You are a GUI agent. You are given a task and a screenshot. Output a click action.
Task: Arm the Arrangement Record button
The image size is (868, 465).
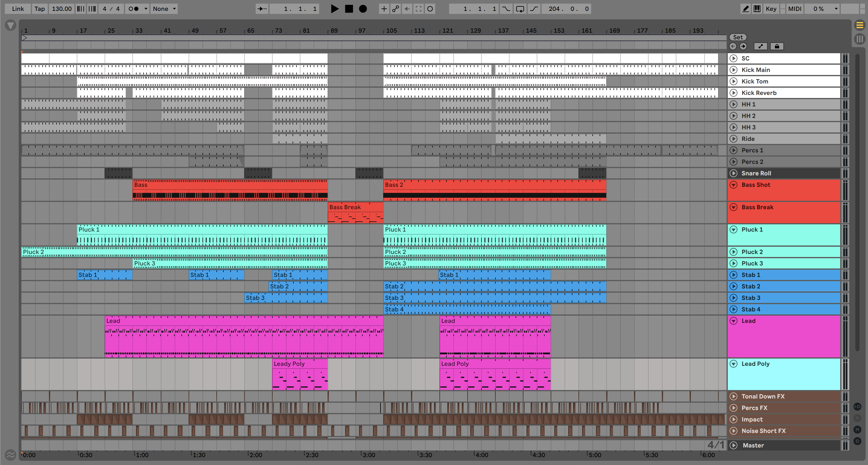[x=363, y=9]
